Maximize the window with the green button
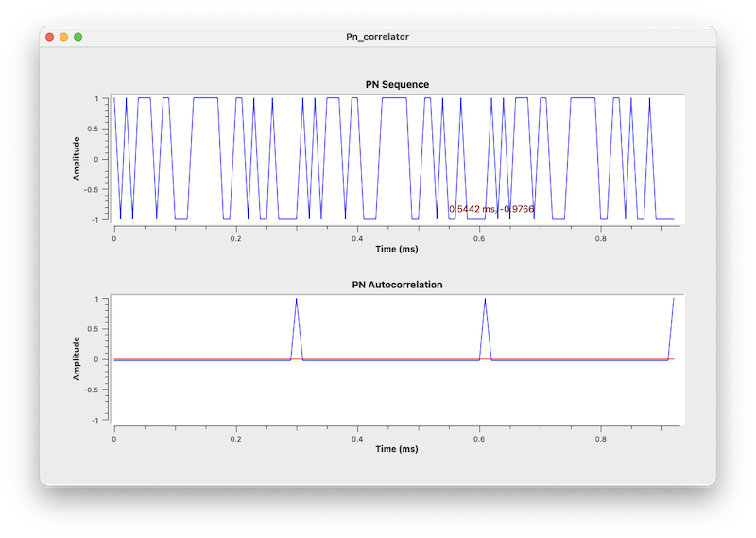Viewport: 756px width, 538px height. tap(77, 37)
